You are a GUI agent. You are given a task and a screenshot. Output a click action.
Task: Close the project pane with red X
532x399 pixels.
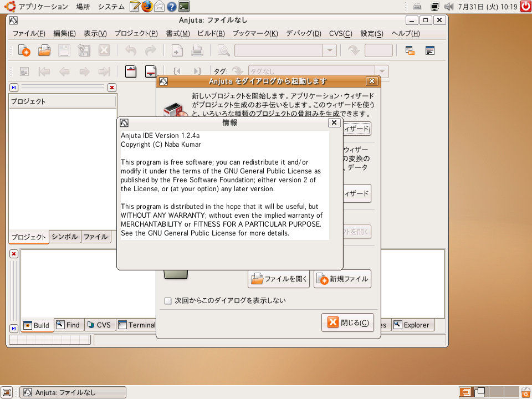point(112,88)
